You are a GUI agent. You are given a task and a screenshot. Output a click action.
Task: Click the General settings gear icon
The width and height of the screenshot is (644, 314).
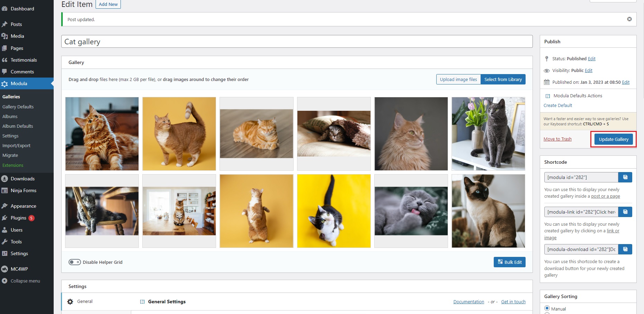click(x=70, y=302)
